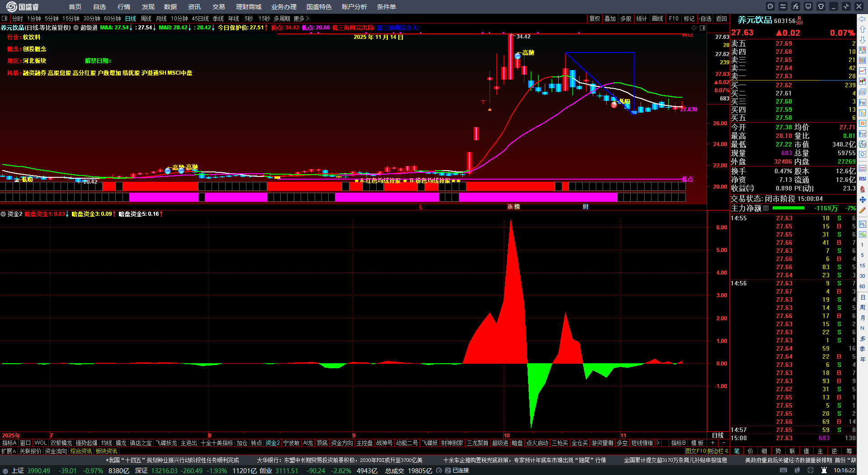Click the 返回 back button
Image resolution: width=868 pixels, height=475 pixels.
pos(722,19)
